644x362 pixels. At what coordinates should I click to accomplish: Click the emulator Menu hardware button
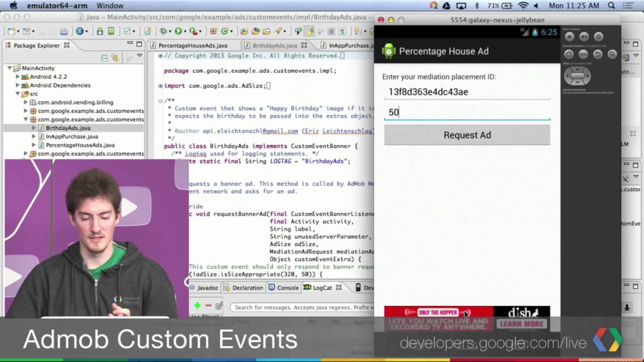coord(583,54)
